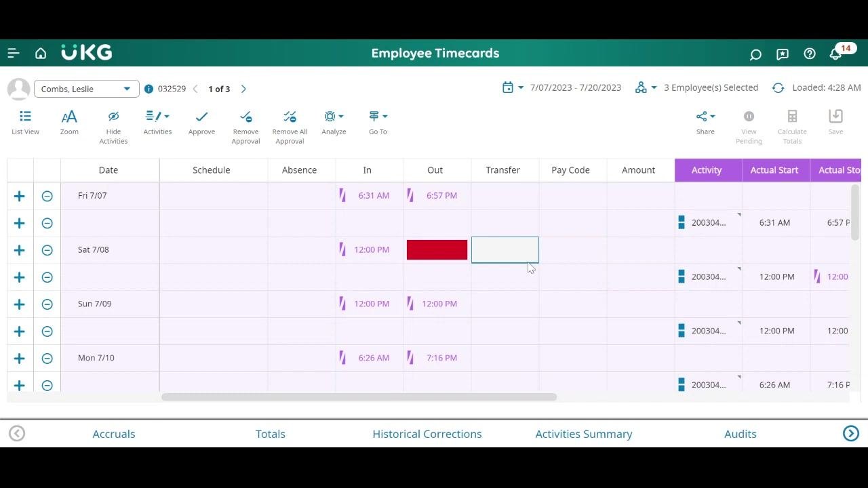Delete the Sat 7/08 row

(47, 250)
